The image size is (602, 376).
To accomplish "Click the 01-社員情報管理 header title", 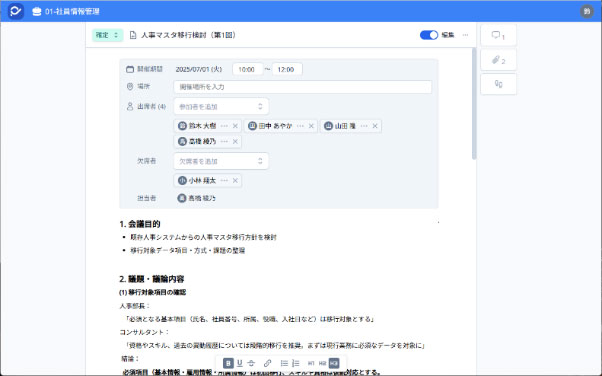I will click(x=72, y=12).
